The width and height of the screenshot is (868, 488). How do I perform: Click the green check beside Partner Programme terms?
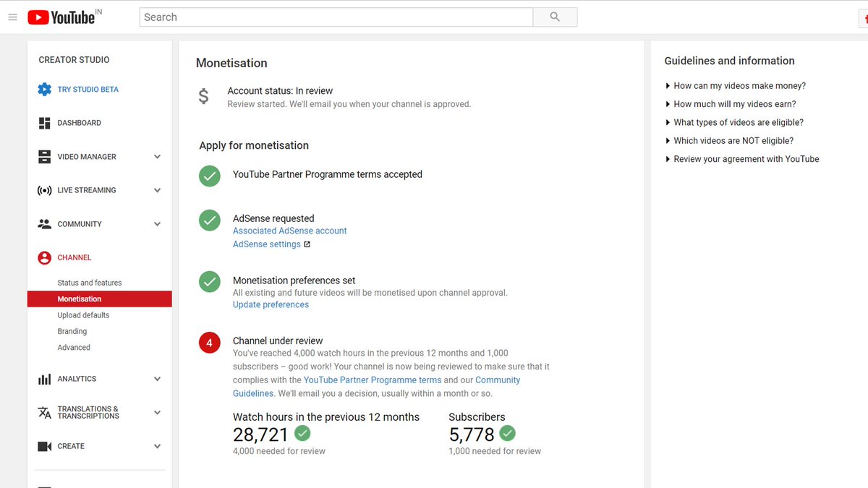210,176
